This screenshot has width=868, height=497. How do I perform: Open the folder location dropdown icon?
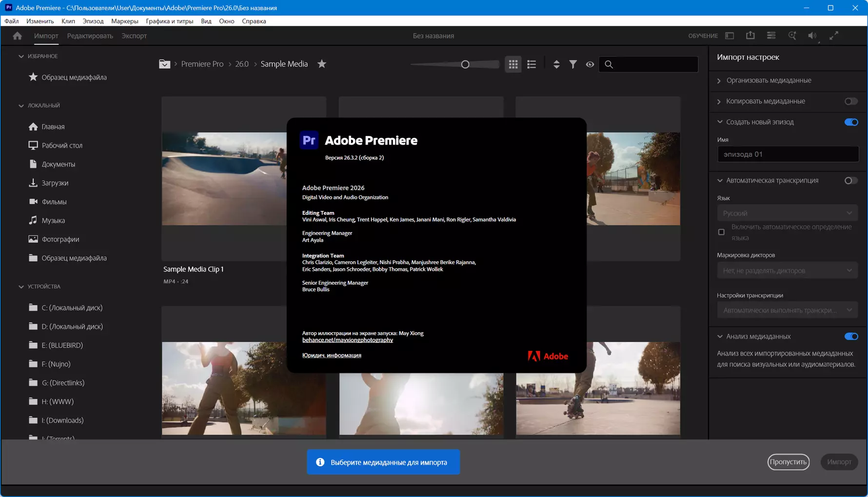click(x=164, y=64)
